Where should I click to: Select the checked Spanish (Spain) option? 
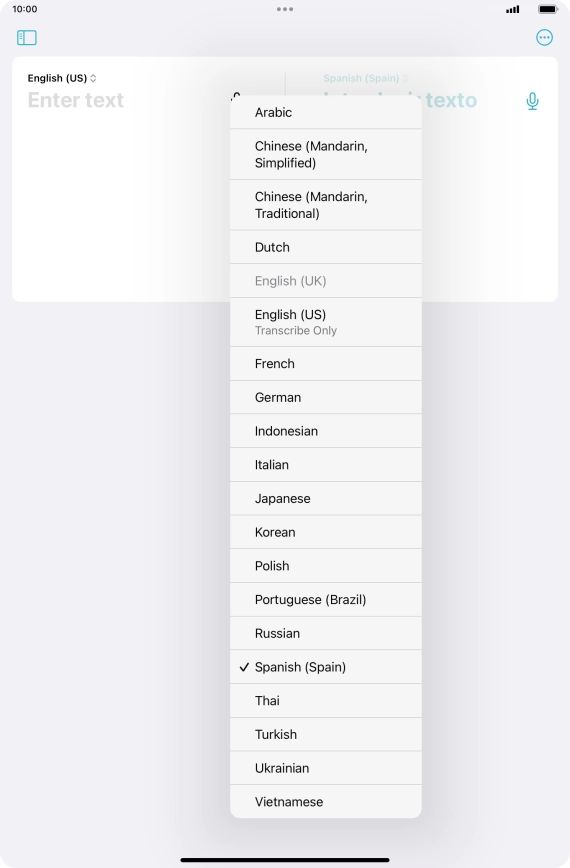326,667
